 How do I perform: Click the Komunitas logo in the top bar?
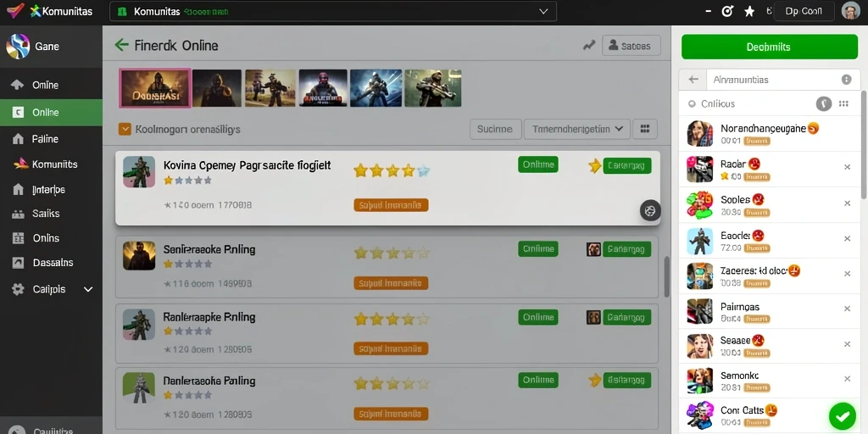pyautogui.click(x=61, y=11)
